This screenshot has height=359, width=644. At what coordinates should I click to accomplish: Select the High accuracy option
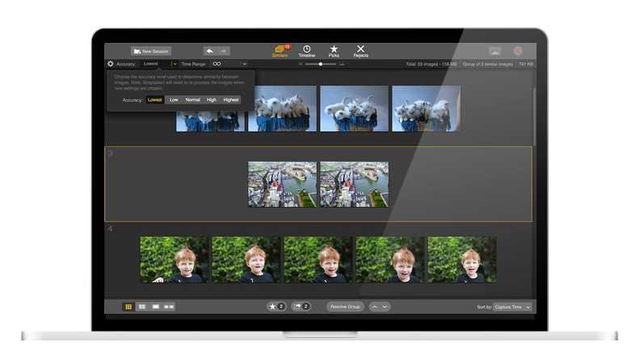coord(212,99)
